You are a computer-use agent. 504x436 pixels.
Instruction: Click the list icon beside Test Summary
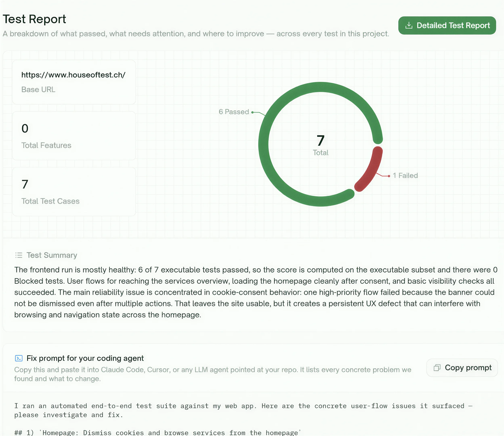(19, 255)
